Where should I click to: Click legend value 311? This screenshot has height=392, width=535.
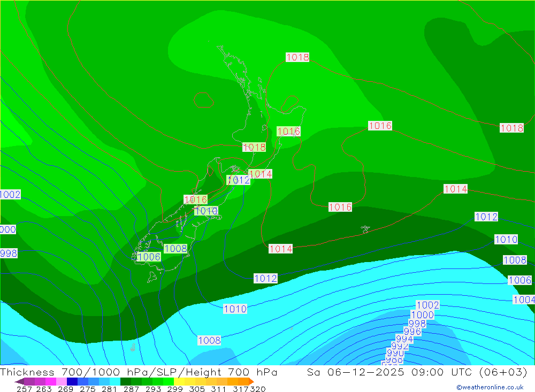click(x=218, y=389)
